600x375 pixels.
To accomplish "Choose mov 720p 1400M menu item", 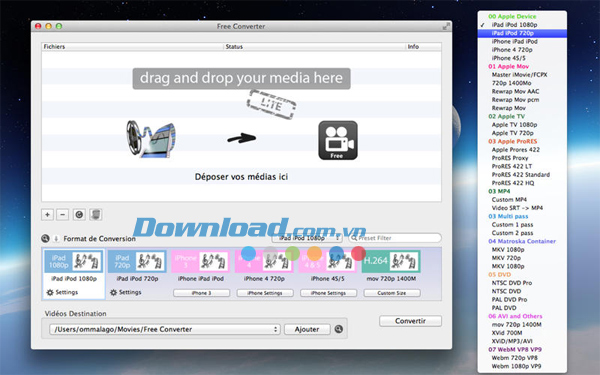I will (x=522, y=325).
